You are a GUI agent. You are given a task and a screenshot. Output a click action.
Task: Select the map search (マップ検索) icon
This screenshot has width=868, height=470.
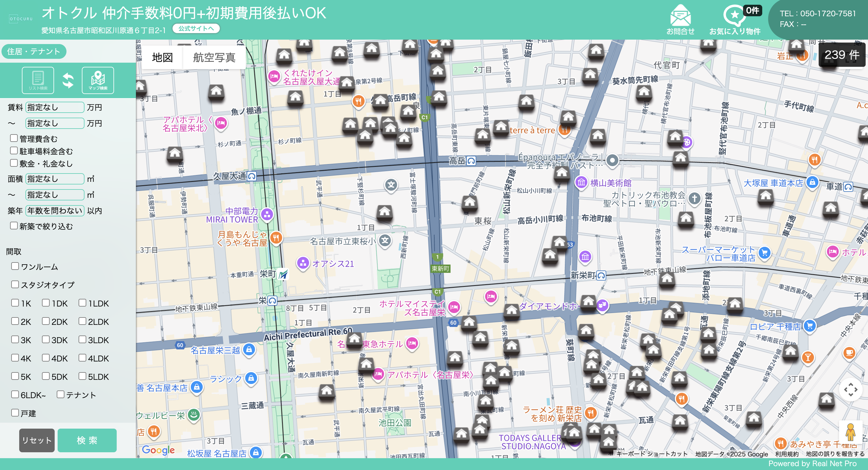pyautogui.click(x=98, y=80)
